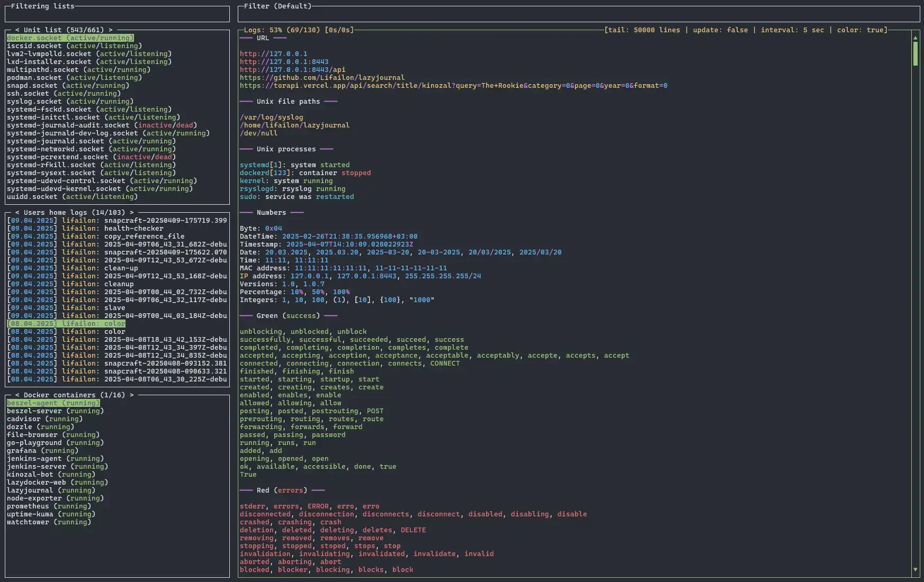The width and height of the screenshot is (924, 582).
Task: Focus the Filter (Default) input field
Action: pos(578,14)
